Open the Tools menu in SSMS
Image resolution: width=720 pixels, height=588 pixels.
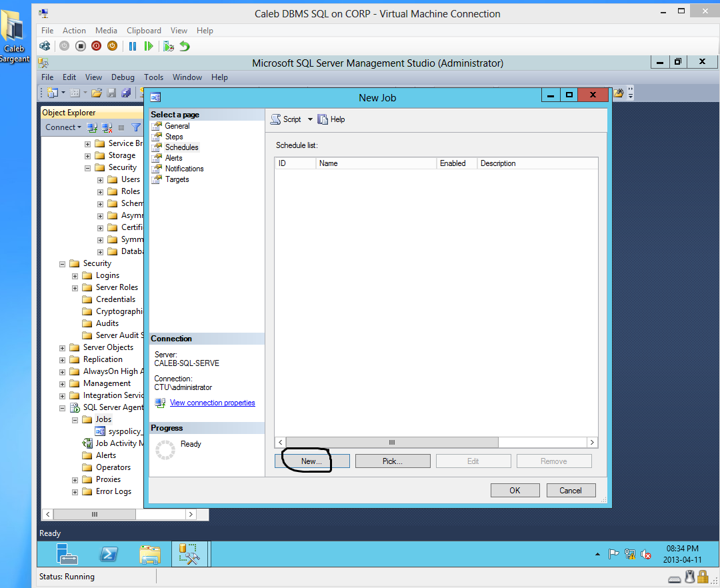153,77
